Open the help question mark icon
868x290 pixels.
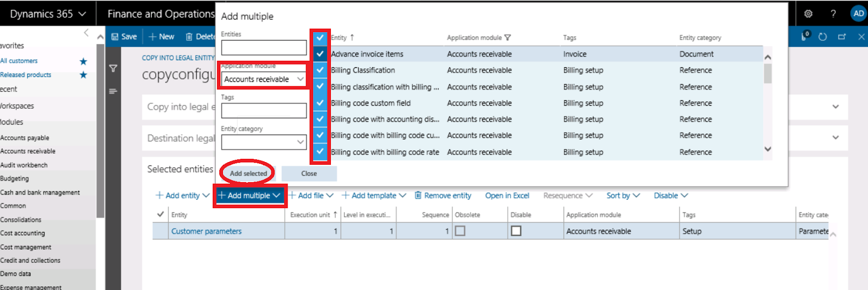(833, 14)
